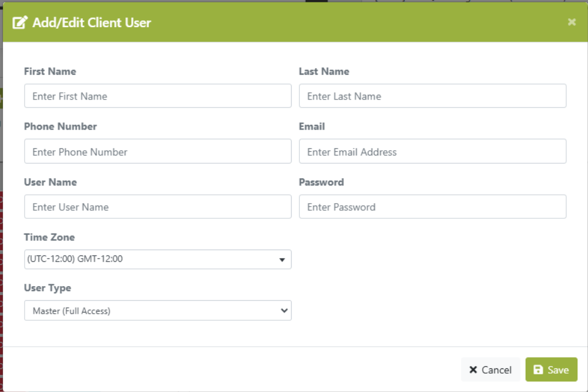The height and width of the screenshot is (392, 588).
Task: Click the User Type chevron arrow
Action: tap(284, 311)
